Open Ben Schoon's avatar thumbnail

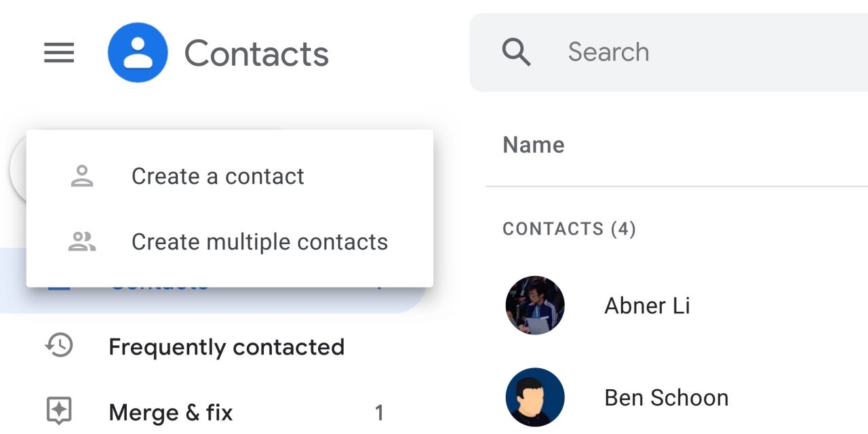point(535,397)
